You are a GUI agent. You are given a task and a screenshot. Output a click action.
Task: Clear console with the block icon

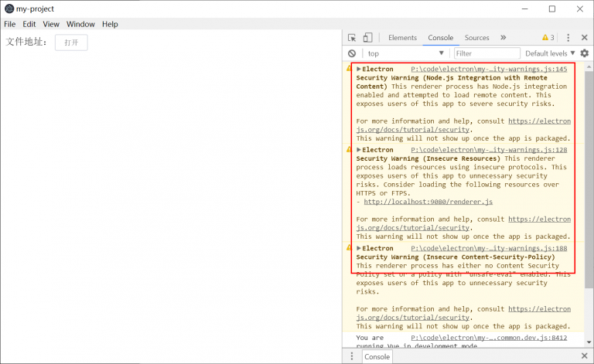tap(352, 53)
